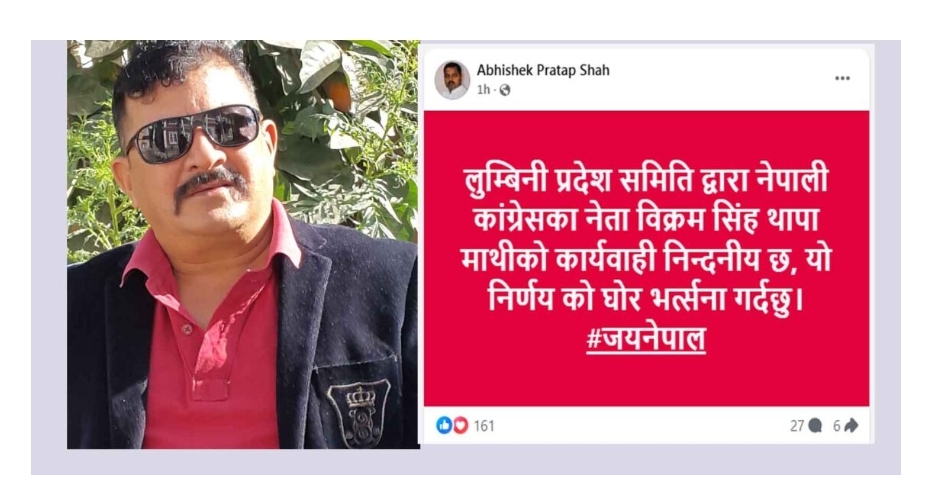Viewport: 946px width, 482px height.
Task: Click the blue thumbs-up Like reaction icon
Action: point(443,425)
